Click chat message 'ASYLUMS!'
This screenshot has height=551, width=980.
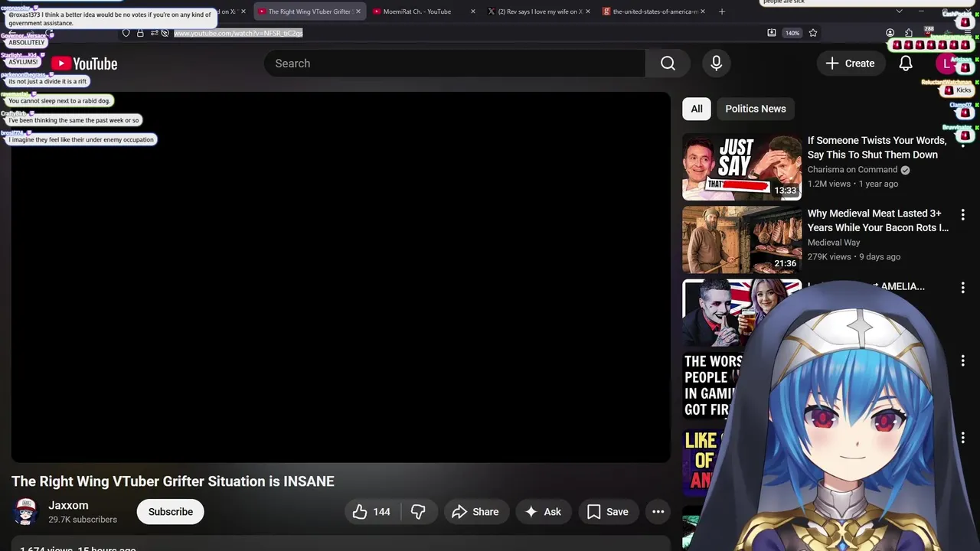click(23, 62)
